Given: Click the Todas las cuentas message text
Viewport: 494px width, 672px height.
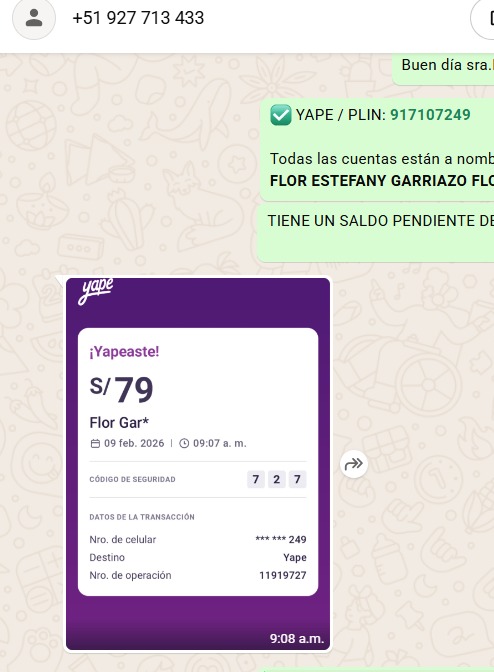Looking at the screenshot, I should click(381, 159).
